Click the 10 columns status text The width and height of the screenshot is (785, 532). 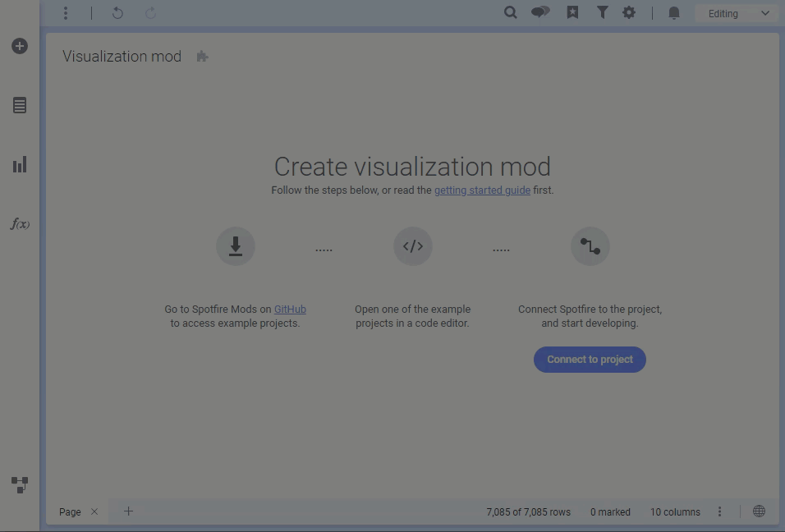point(675,512)
